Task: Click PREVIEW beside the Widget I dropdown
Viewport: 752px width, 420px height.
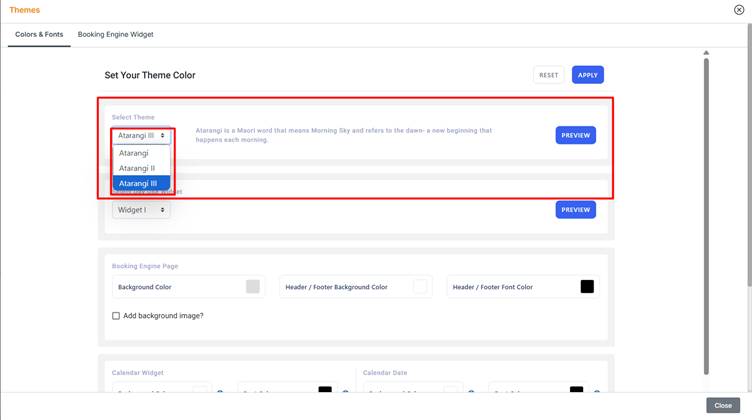Action: [x=575, y=210]
